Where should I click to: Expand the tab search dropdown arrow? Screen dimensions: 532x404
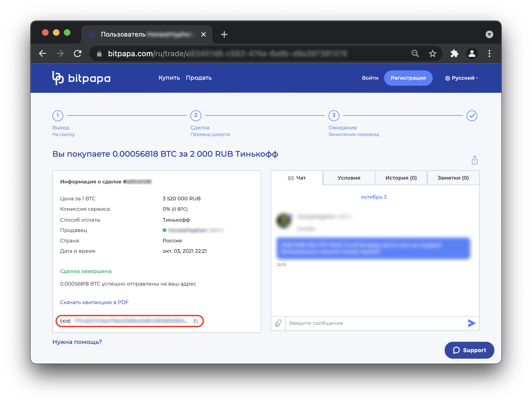[489, 34]
